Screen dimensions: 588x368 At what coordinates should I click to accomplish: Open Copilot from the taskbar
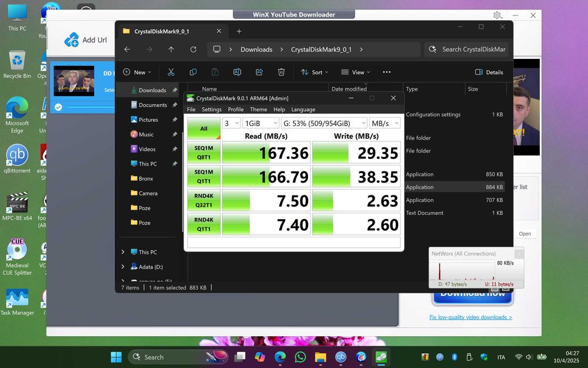click(259, 357)
